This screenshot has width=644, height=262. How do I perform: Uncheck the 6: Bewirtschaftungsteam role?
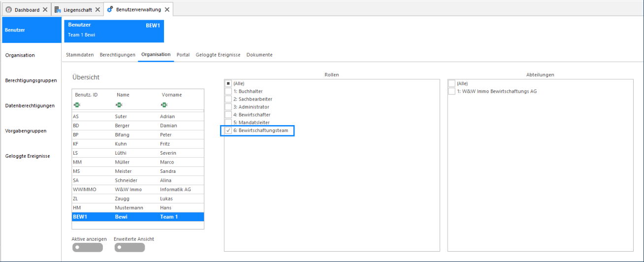point(228,131)
